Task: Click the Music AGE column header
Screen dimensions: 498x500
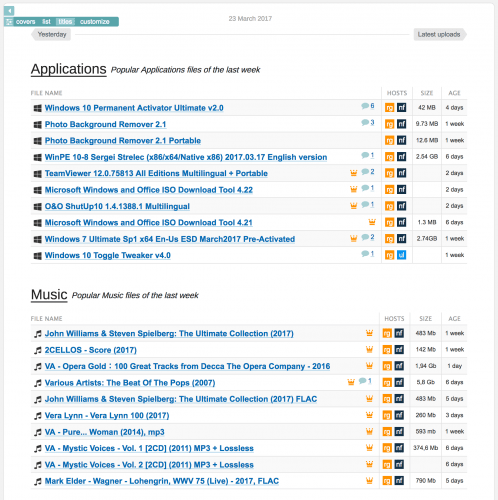Action: coord(454,319)
